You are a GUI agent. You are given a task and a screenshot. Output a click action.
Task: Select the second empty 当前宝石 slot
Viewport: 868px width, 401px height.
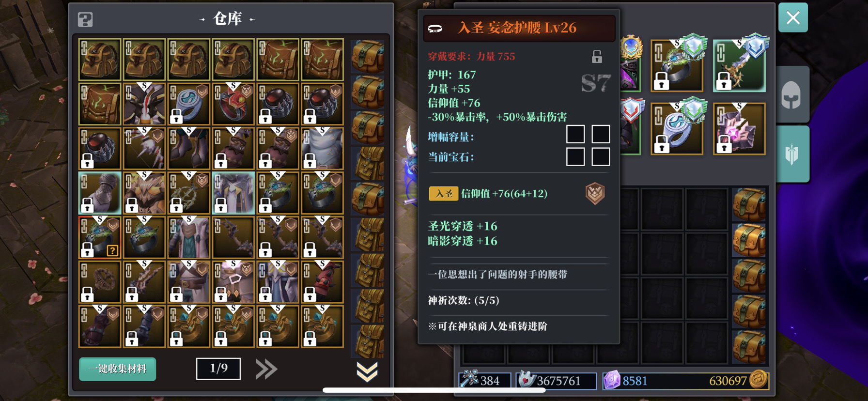coord(601,156)
